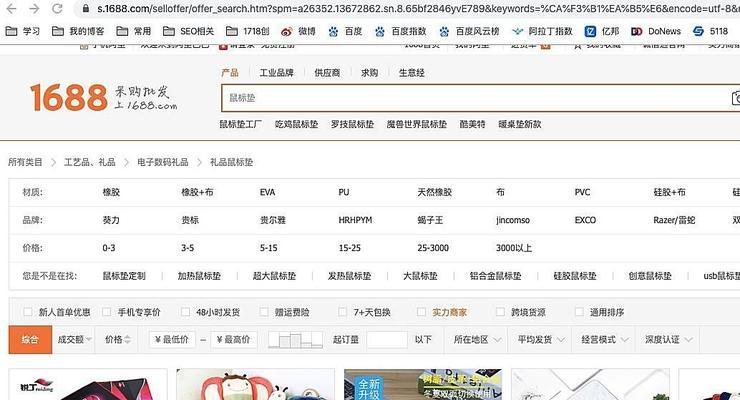740x400 pixels.
Task: Open the 我的博客 bookmark folder
Action: click(77, 31)
